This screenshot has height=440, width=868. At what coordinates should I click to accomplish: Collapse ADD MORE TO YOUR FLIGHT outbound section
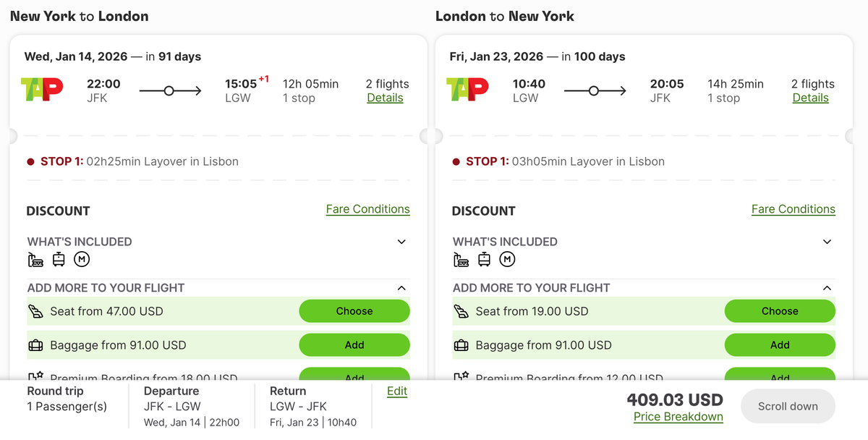pos(401,287)
